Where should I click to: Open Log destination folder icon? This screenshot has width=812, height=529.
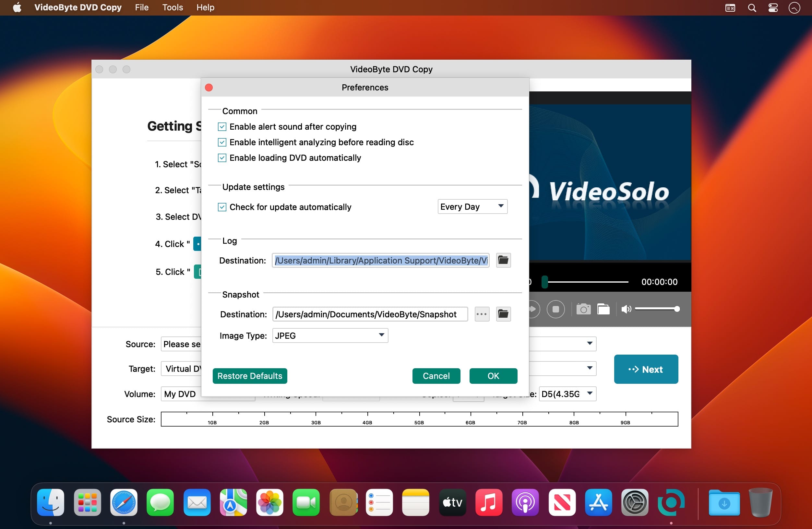coord(503,260)
